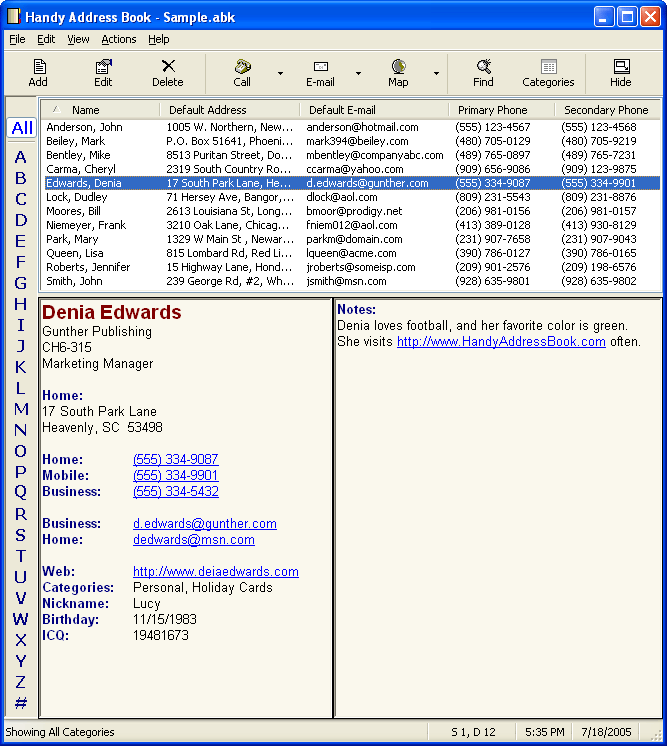Expand the E-mail button dropdown arrow
Viewport: 667px width, 746px height.
coord(358,73)
